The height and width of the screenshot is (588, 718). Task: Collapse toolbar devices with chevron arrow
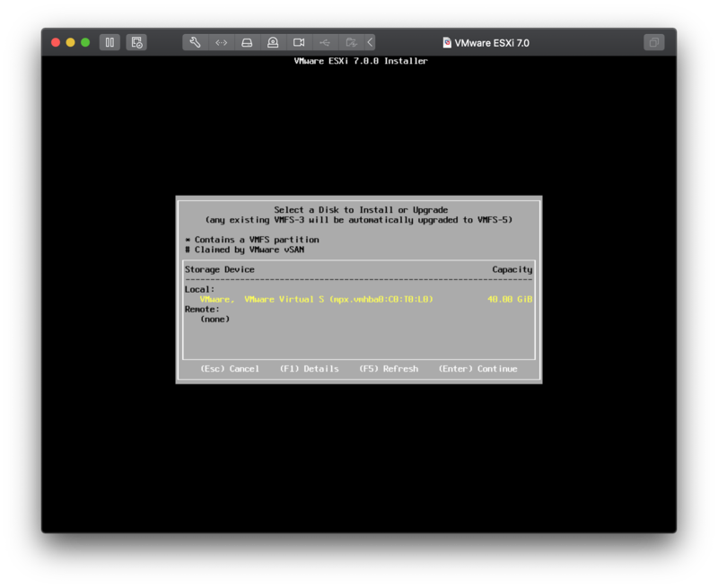pyautogui.click(x=370, y=42)
